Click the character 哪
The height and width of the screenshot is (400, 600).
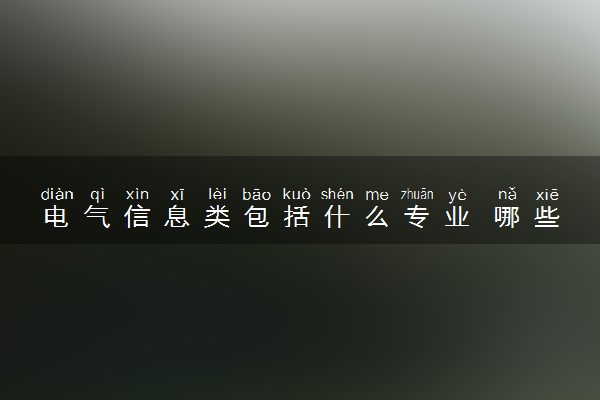point(507,217)
